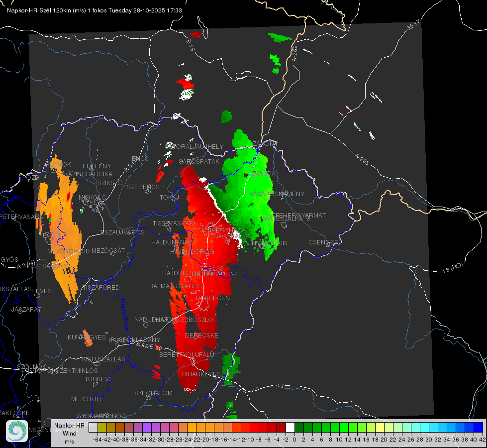Image resolution: width=487 pixels, height=448 pixels.
Task: Click the Napkor-HR Szél 120km title text
Action: point(95,10)
